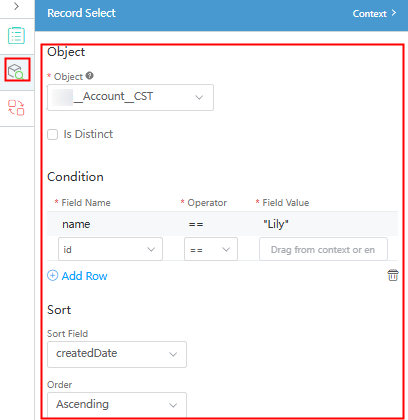The image size is (408, 420).
Task: Click the "Lily" field value cell
Action: 276,224
